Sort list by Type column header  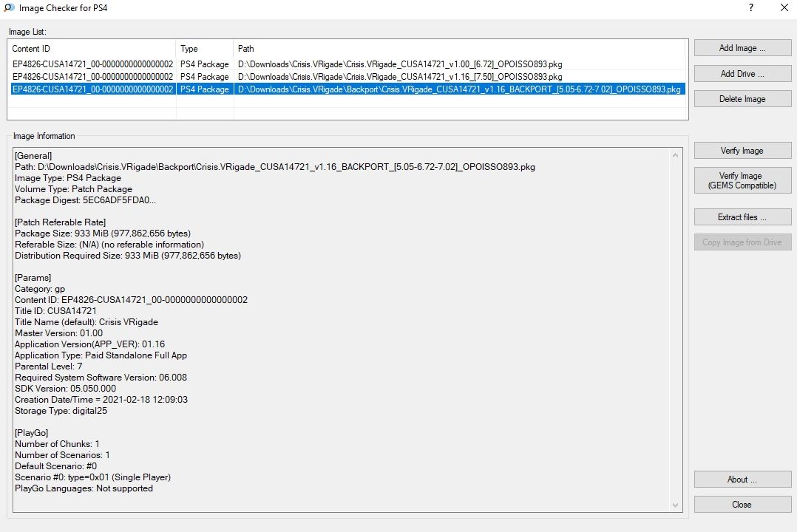coord(205,49)
